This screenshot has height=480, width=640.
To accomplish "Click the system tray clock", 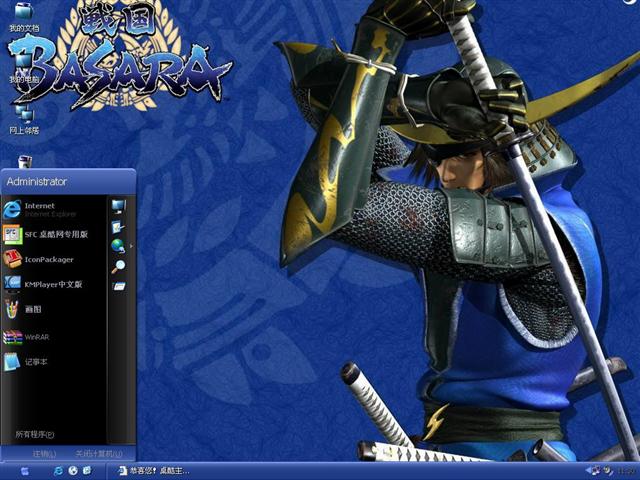I will [628, 471].
